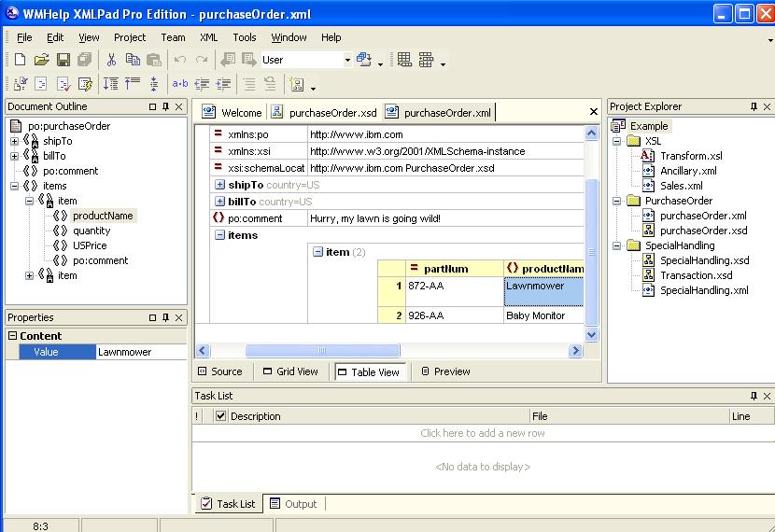
Task: Switch to Grid View
Action: (x=291, y=371)
